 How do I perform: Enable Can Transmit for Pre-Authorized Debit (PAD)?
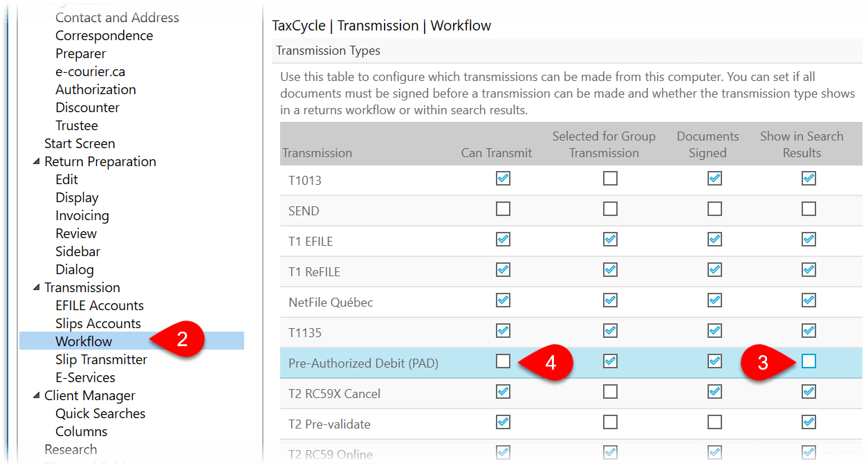[x=503, y=361]
